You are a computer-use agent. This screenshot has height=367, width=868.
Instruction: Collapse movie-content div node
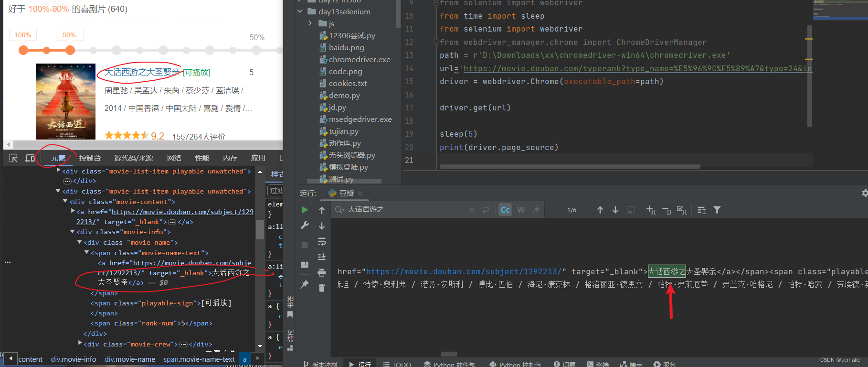[x=65, y=201]
